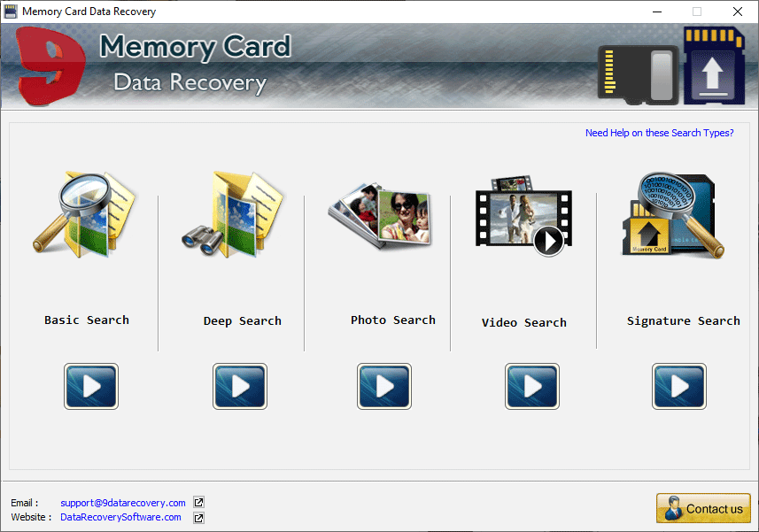The height and width of the screenshot is (532, 759).
Task: Click the support@9datarecovery.com email link
Action: (123, 503)
